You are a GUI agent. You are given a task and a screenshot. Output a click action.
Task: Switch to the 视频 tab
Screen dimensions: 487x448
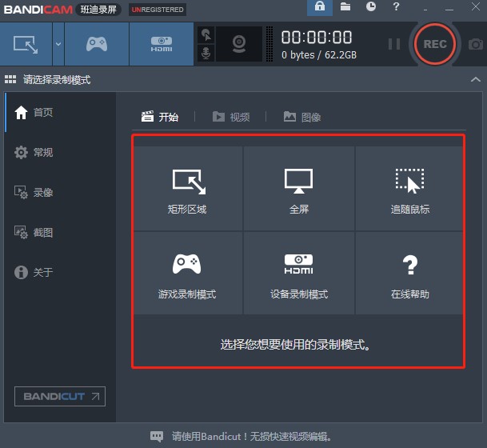[231, 117]
